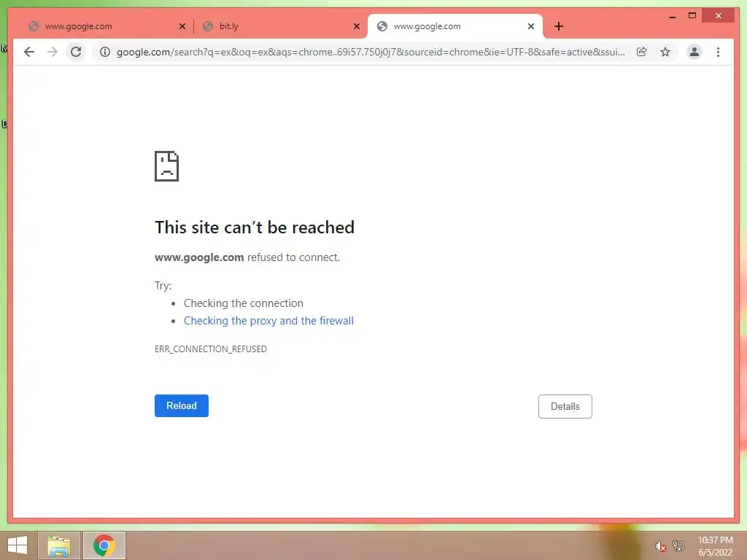Open a new tab with the plus button
Viewport: 747px width, 560px height.
559,26
